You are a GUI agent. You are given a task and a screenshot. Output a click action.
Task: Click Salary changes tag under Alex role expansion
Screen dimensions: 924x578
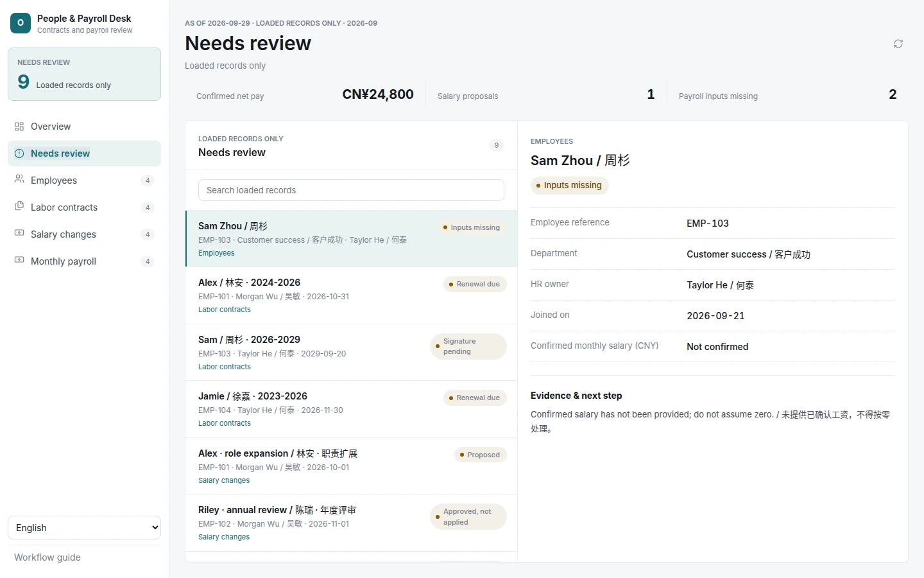click(x=224, y=480)
